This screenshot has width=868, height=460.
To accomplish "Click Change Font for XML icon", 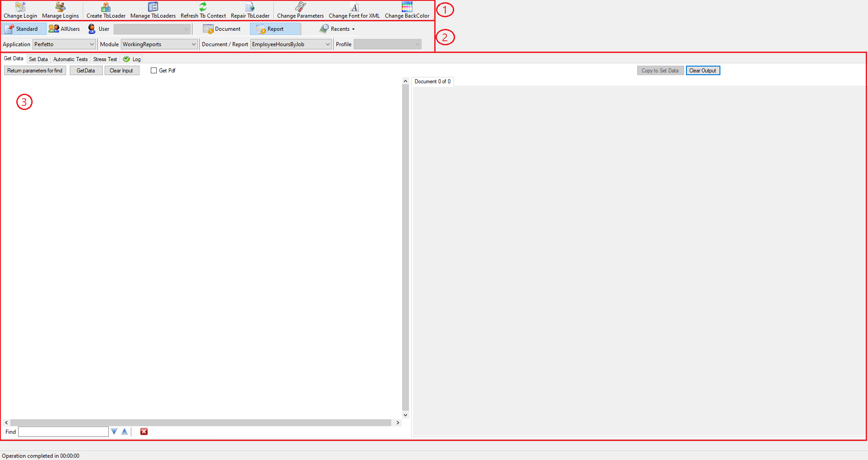I will pos(355,7).
